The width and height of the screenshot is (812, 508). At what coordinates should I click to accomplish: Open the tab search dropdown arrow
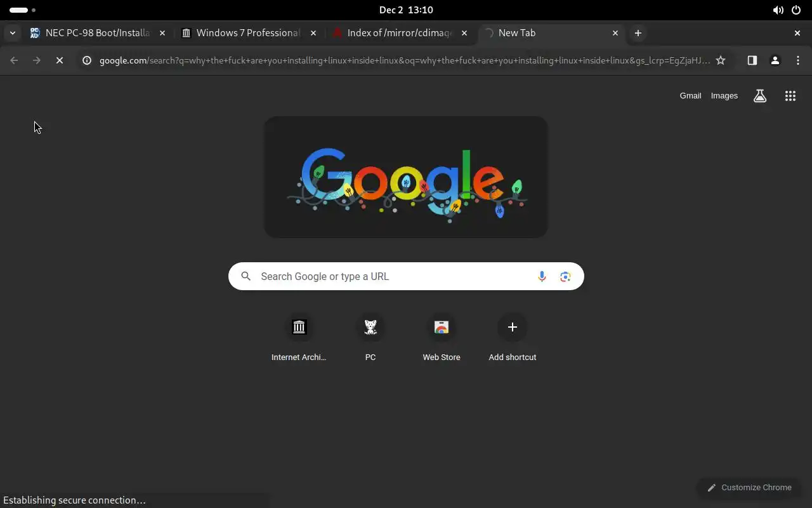tap(13, 33)
